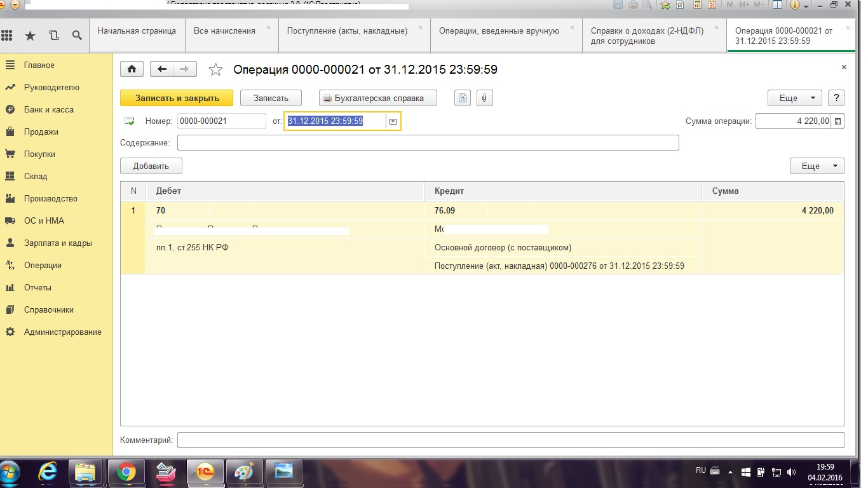Viewport: 868px width, 488px height.
Task: Click into the 'Содержание' text field
Action: tap(428, 143)
